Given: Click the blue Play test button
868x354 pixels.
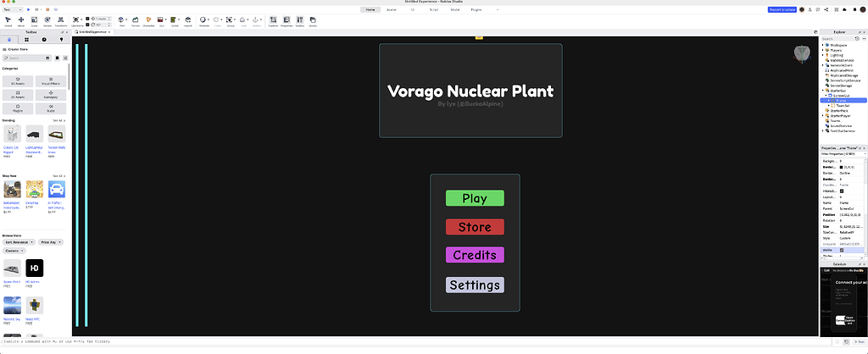Looking at the screenshot, I should point(28,9).
